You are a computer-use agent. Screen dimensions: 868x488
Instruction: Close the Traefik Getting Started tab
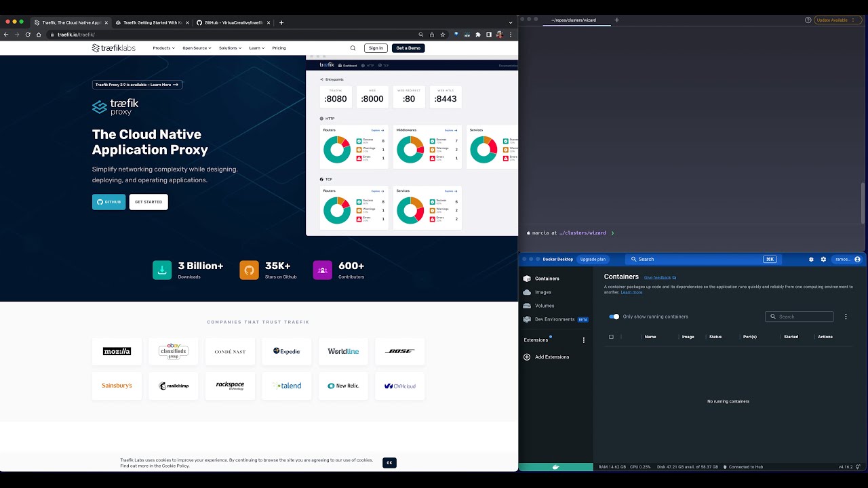point(187,22)
